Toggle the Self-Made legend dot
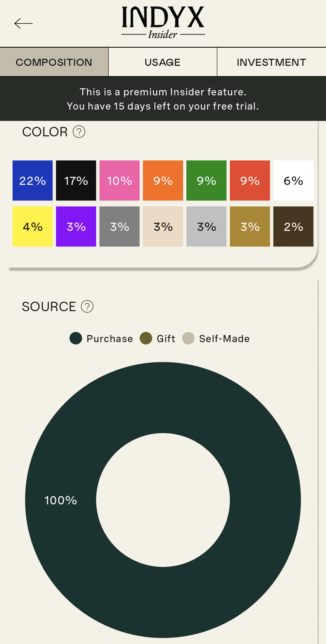This screenshot has height=644, width=326. [x=188, y=338]
